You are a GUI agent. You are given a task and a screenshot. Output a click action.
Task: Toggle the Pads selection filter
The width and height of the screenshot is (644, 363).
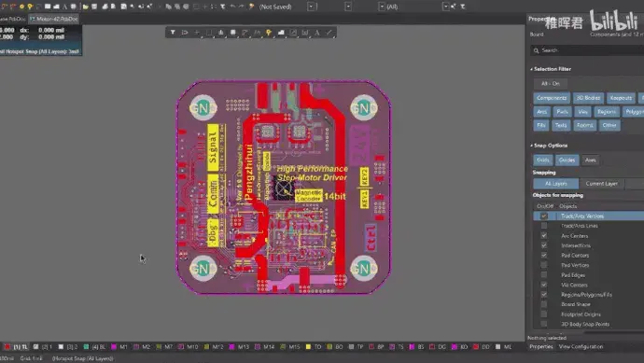(x=562, y=112)
